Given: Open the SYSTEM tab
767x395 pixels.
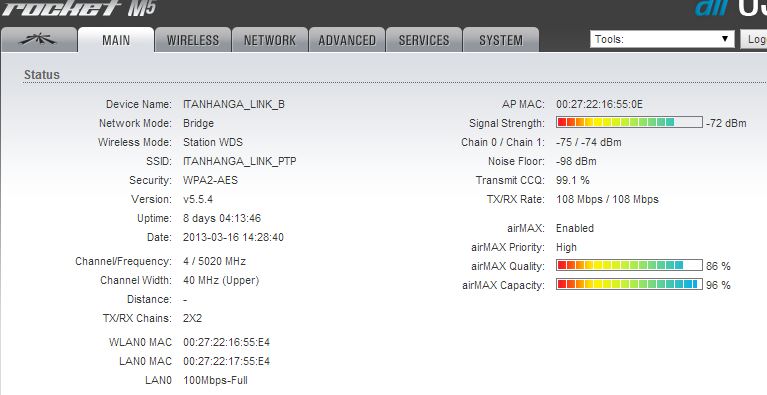Looking at the screenshot, I should [x=501, y=40].
